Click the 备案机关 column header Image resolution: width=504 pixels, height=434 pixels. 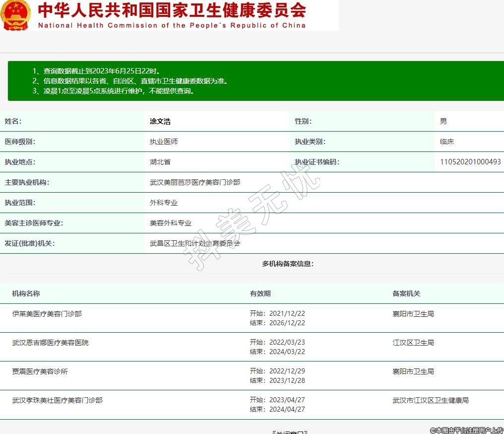[x=406, y=293]
